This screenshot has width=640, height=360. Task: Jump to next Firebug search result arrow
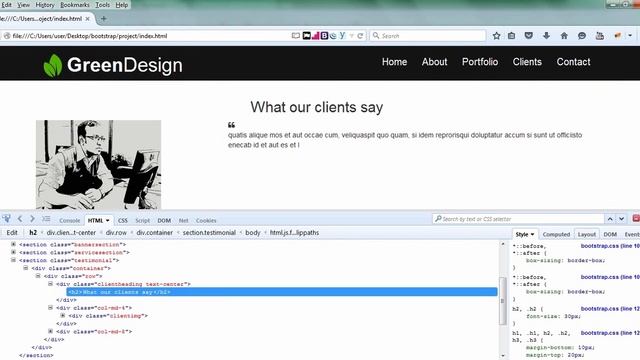coord(621,219)
